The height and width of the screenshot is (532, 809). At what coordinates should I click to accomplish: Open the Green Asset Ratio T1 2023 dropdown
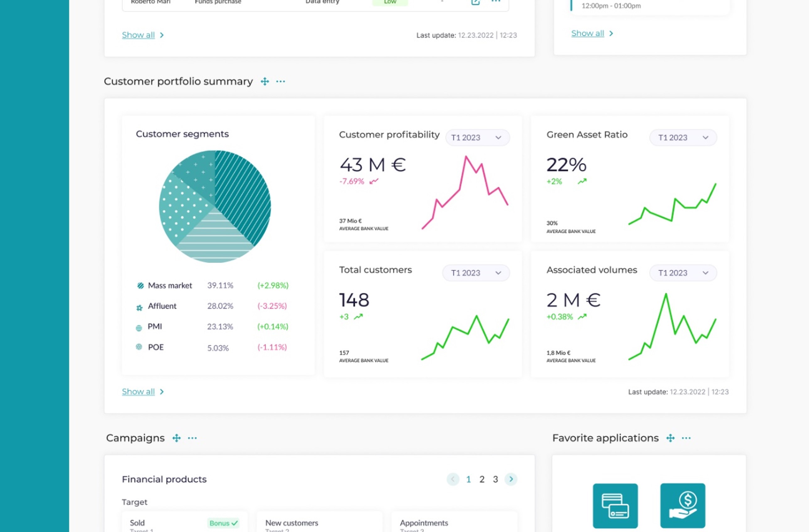click(683, 138)
